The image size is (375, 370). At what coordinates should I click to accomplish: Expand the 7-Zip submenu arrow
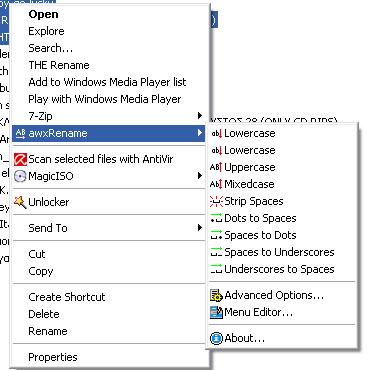pyautogui.click(x=200, y=116)
